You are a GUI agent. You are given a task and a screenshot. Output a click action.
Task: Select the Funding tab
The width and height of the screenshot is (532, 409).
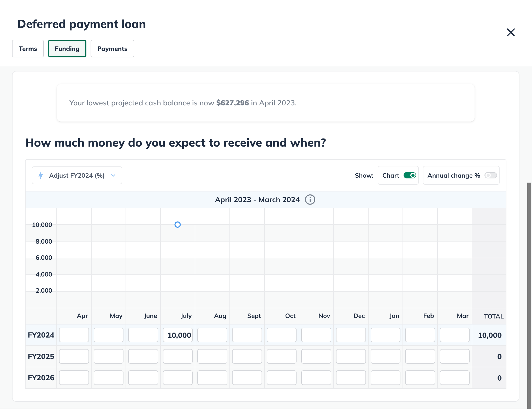[67, 49]
